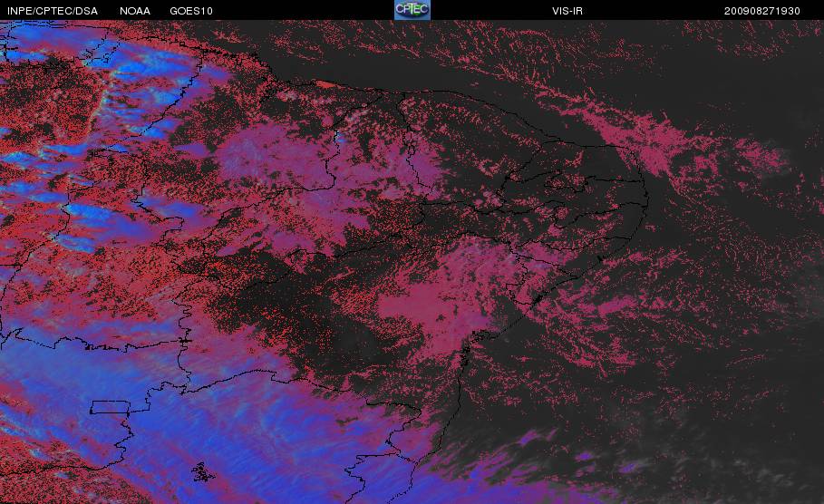The width and height of the screenshot is (824, 504).
Task: Select the GOES10 satellite label
Action: 191,11
